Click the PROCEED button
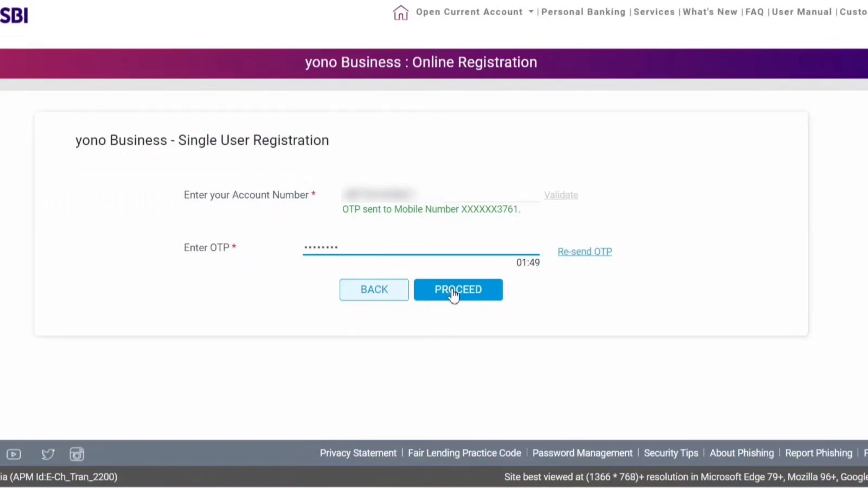This screenshot has width=868, height=488. [x=458, y=290]
